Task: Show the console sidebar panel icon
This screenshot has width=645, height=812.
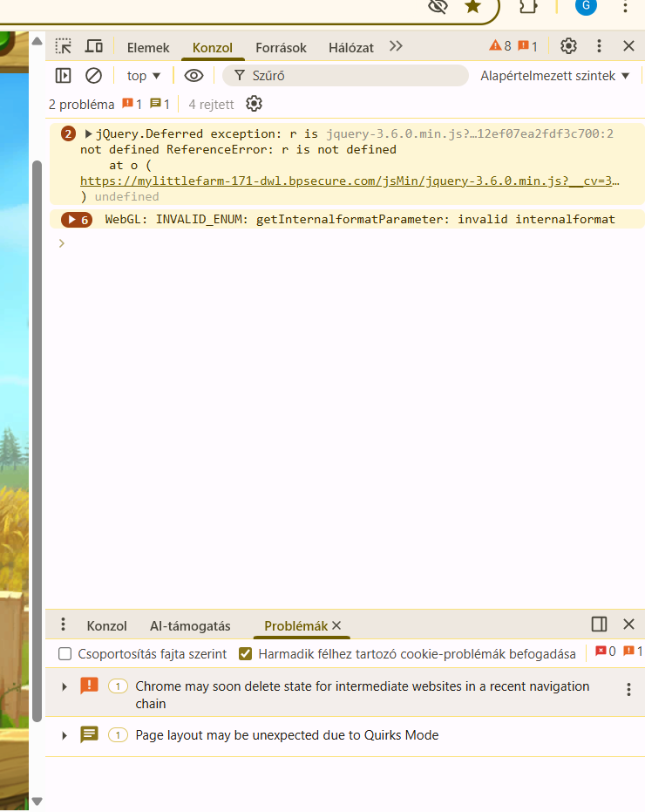Action: click(63, 76)
